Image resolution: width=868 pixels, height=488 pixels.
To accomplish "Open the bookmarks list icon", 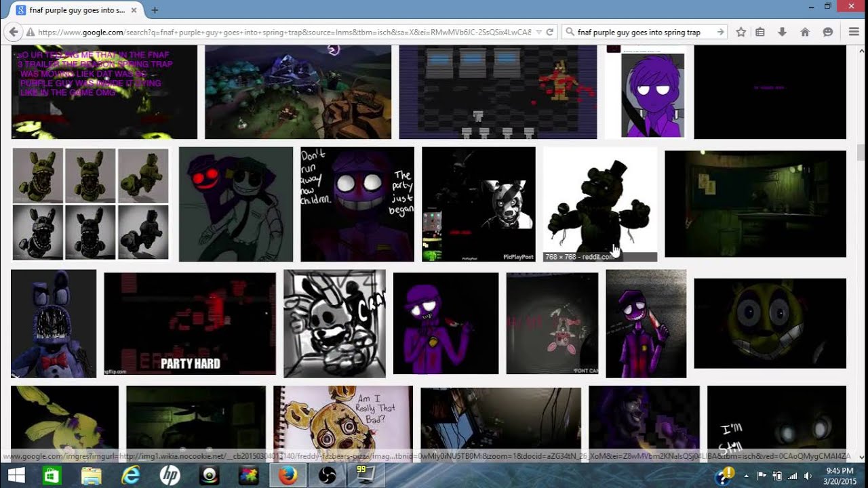I will [760, 32].
